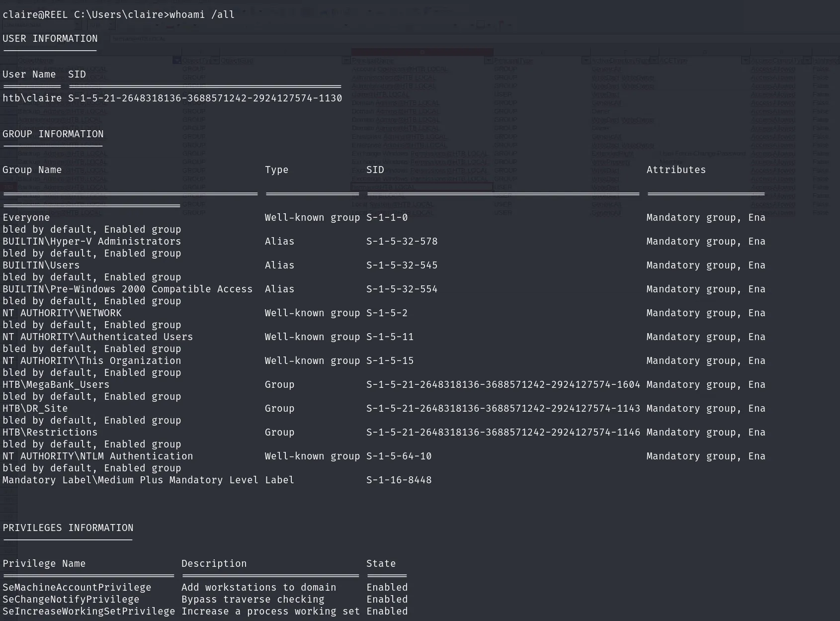This screenshot has height=621, width=840.
Task: Click claire's SID ending in 1130
Action: (205, 98)
